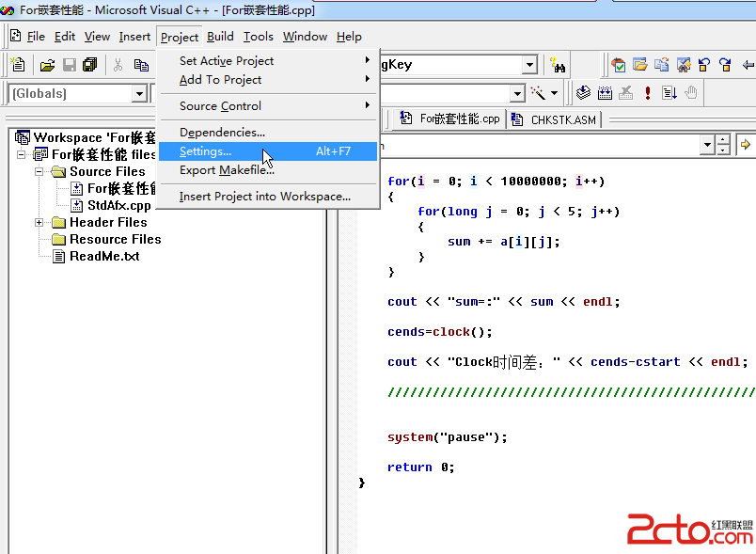
Task: Click the yellow arrow button beside address box
Action: 746,145
